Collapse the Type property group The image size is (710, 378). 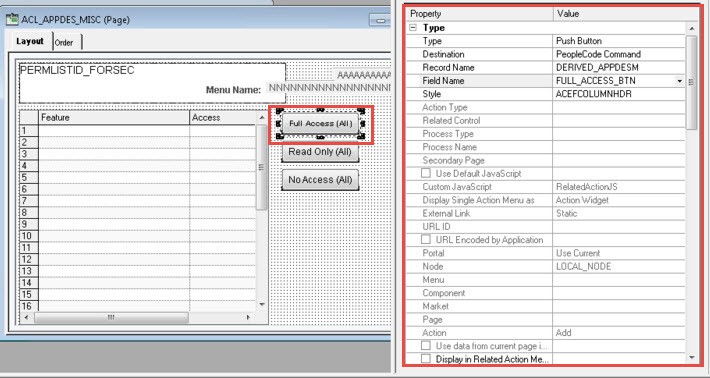click(413, 28)
